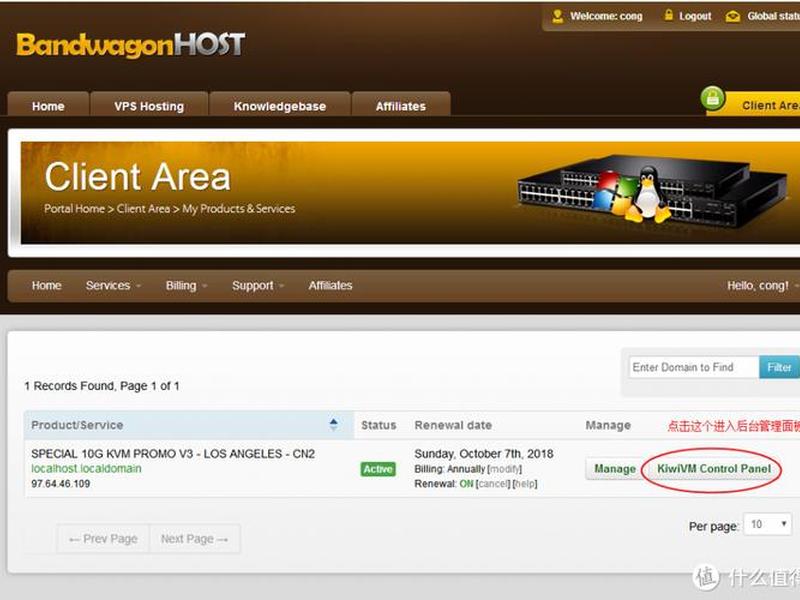Click the BandwagonHOST logo
Viewport: 800px width, 600px height.
pos(131,45)
